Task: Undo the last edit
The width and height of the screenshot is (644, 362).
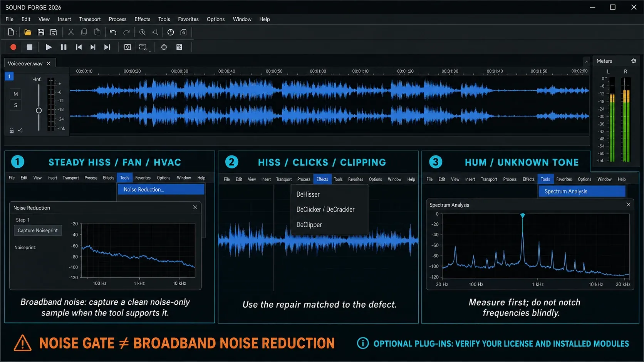Action: coord(113,32)
